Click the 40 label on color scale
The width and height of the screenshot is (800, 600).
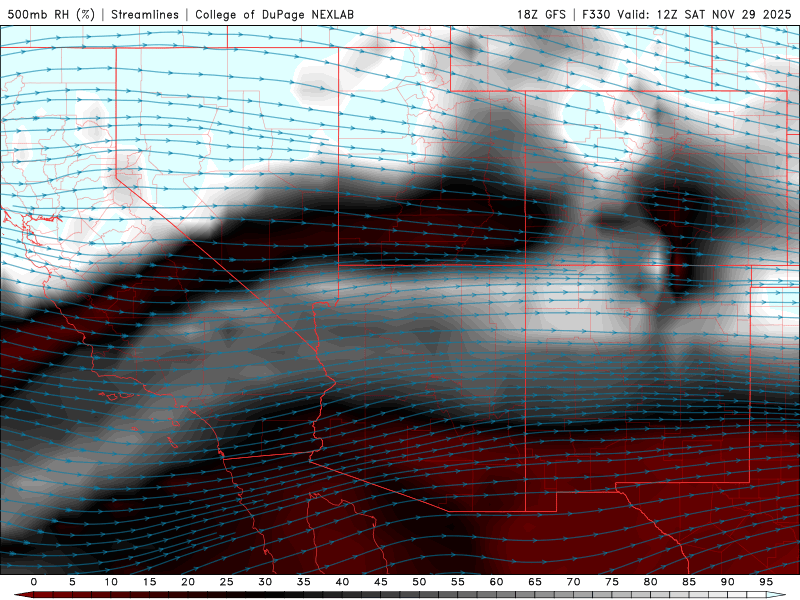(342, 582)
